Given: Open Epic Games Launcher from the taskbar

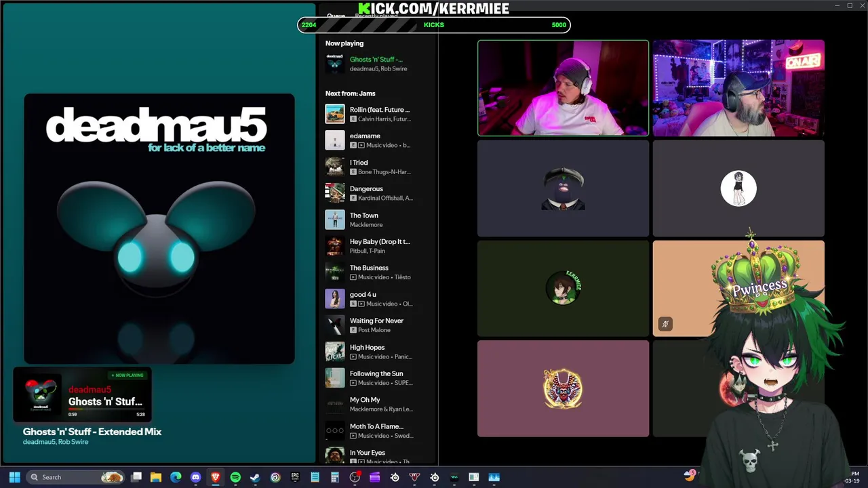Looking at the screenshot, I should [295, 477].
